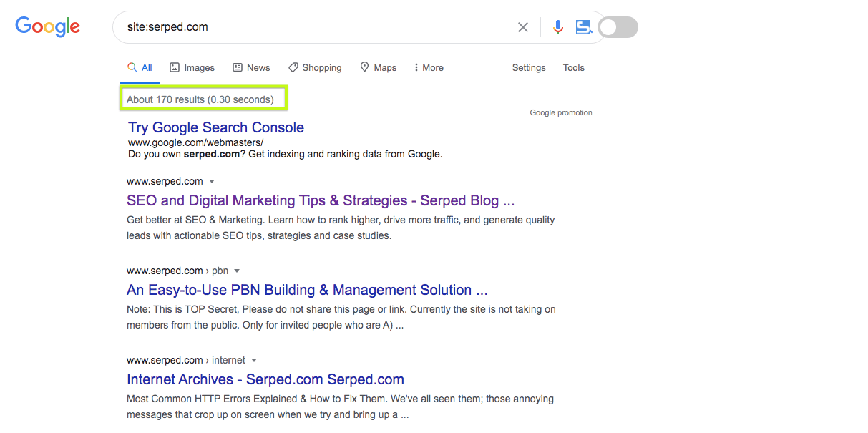This screenshot has width=868, height=433.
Task: Click the 'Do you own serped.com?' description
Action: pos(286,154)
